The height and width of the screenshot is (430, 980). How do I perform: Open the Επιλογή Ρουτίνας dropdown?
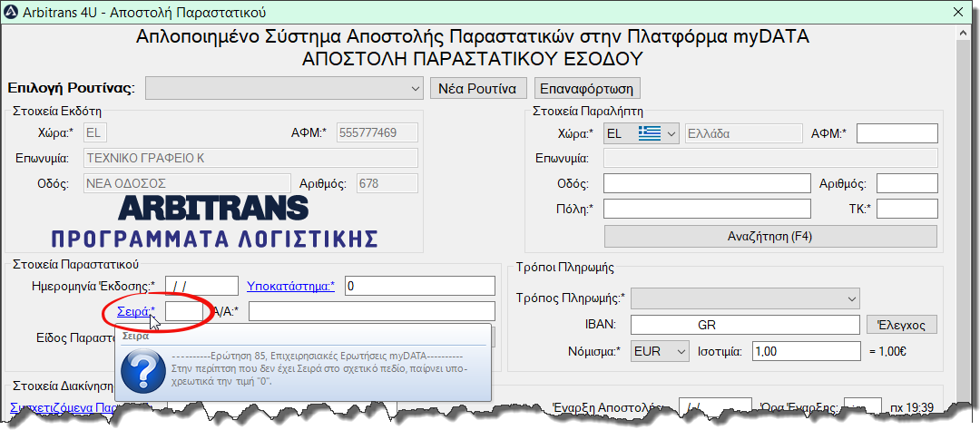284,89
